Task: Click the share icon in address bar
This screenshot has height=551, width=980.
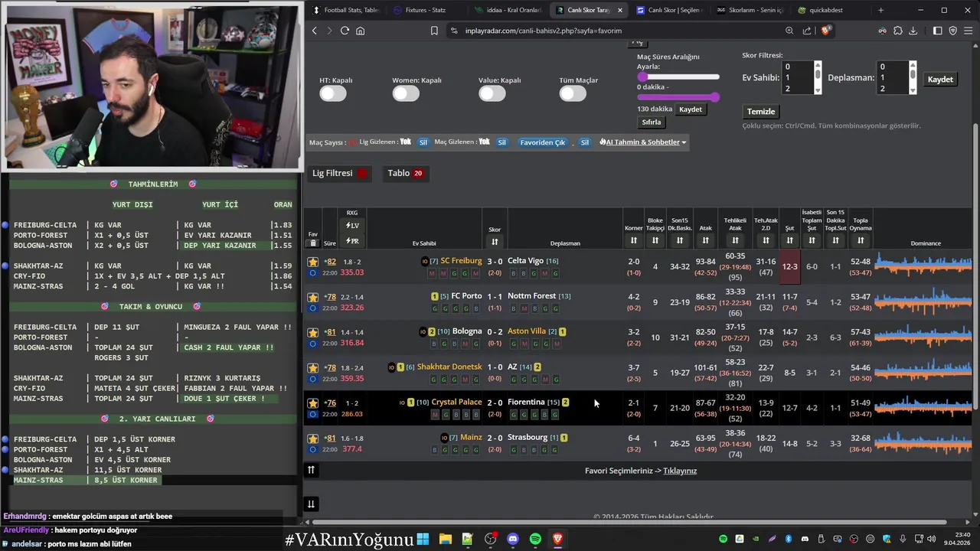Action: click(807, 31)
